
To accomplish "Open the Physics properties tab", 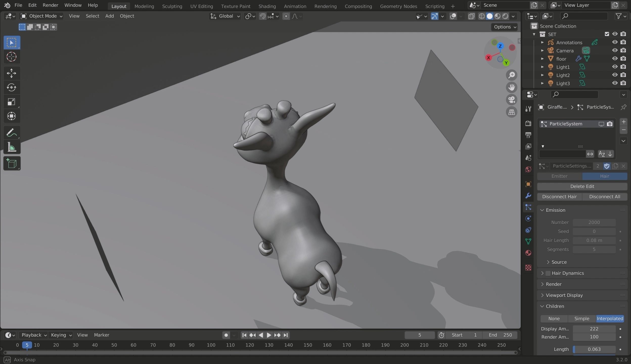I will point(528,218).
